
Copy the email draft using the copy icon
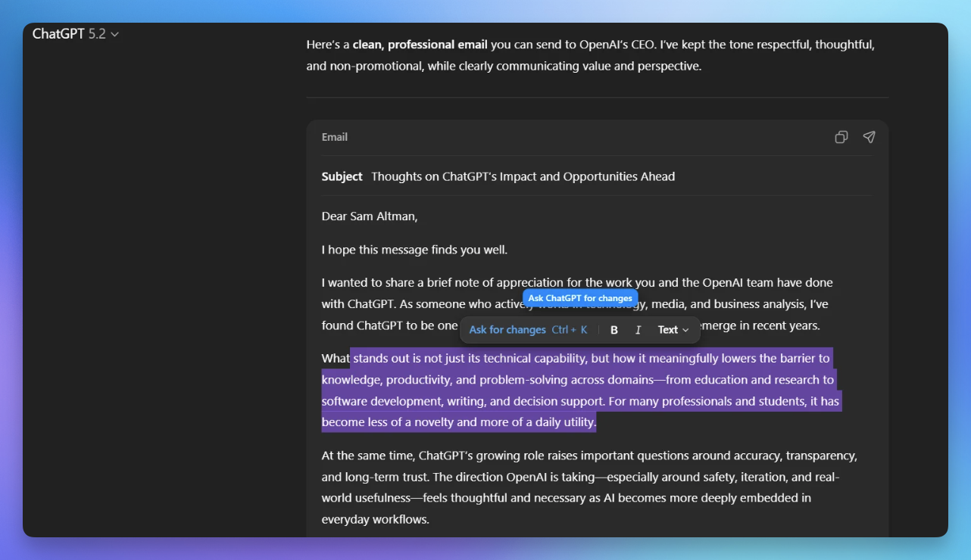point(841,137)
